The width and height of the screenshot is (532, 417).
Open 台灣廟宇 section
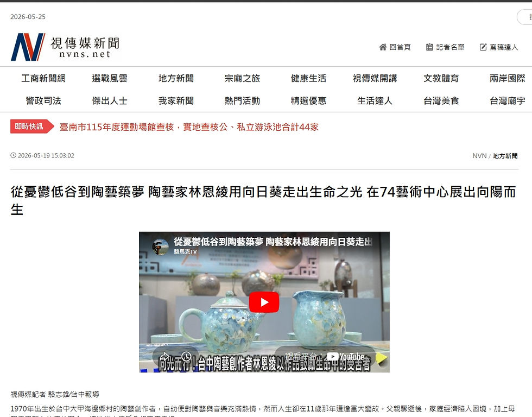tap(507, 101)
